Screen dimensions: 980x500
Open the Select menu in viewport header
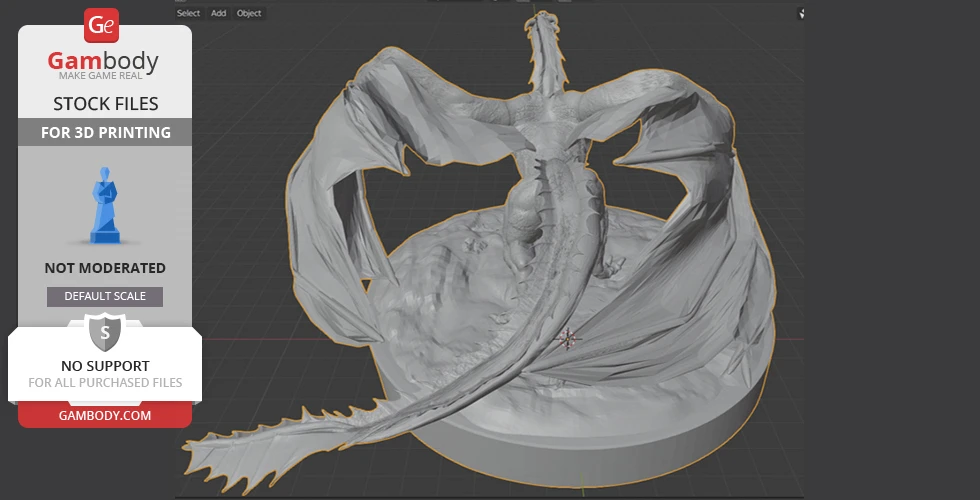pos(188,13)
